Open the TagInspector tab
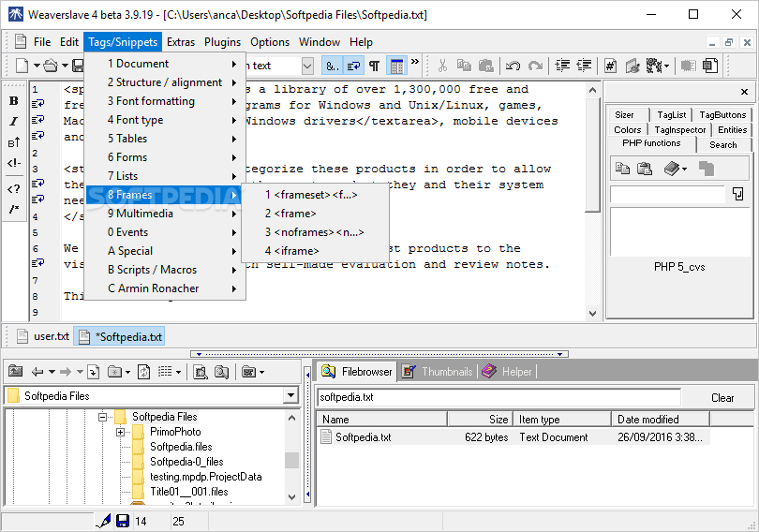The height and width of the screenshot is (532, 759). click(x=679, y=129)
